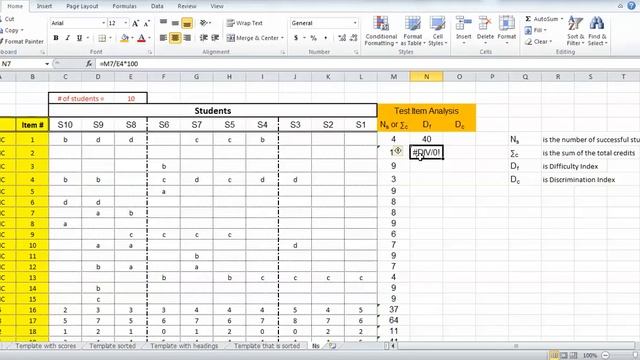Open the View ribbon tab
The image size is (640, 360).
coord(217,6)
